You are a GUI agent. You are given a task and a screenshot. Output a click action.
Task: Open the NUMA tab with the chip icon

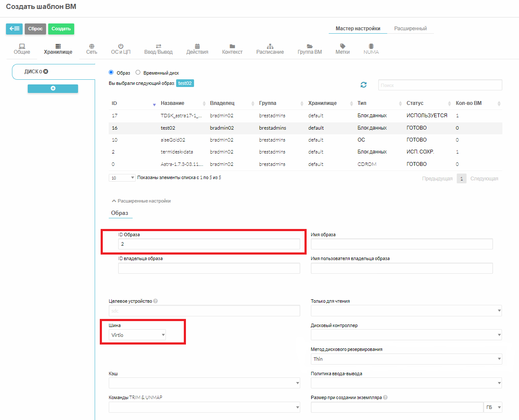pos(371,49)
